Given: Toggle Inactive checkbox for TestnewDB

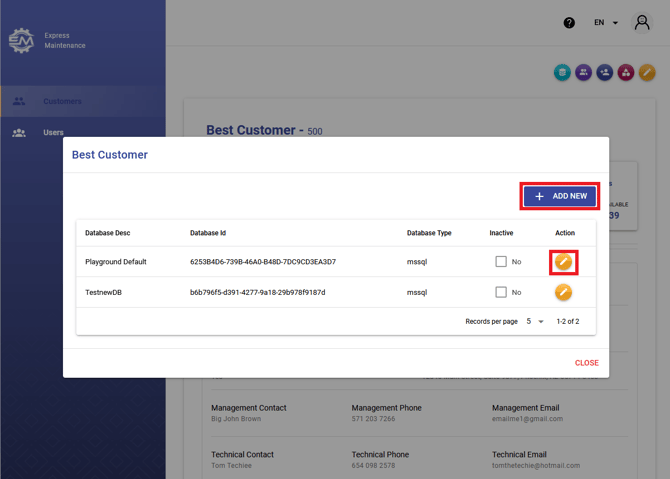Looking at the screenshot, I should click(501, 293).
